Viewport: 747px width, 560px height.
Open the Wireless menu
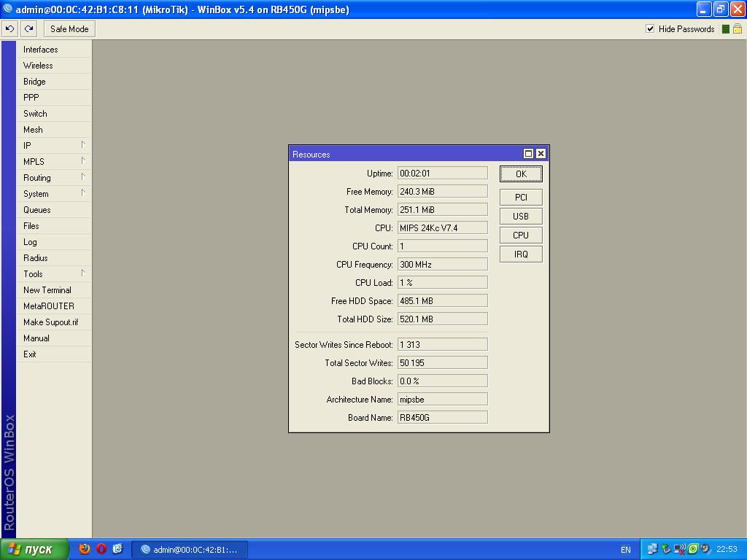coord(53,66)
